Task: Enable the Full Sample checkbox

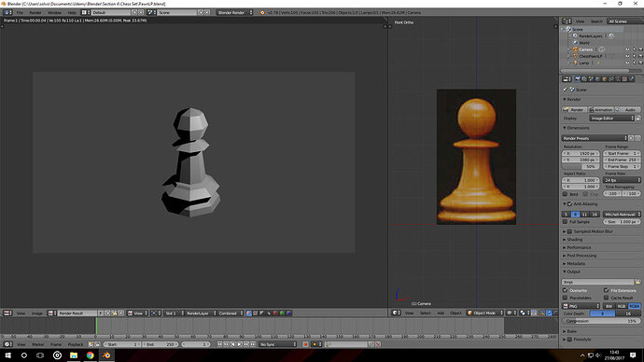Action: (566, 222)
